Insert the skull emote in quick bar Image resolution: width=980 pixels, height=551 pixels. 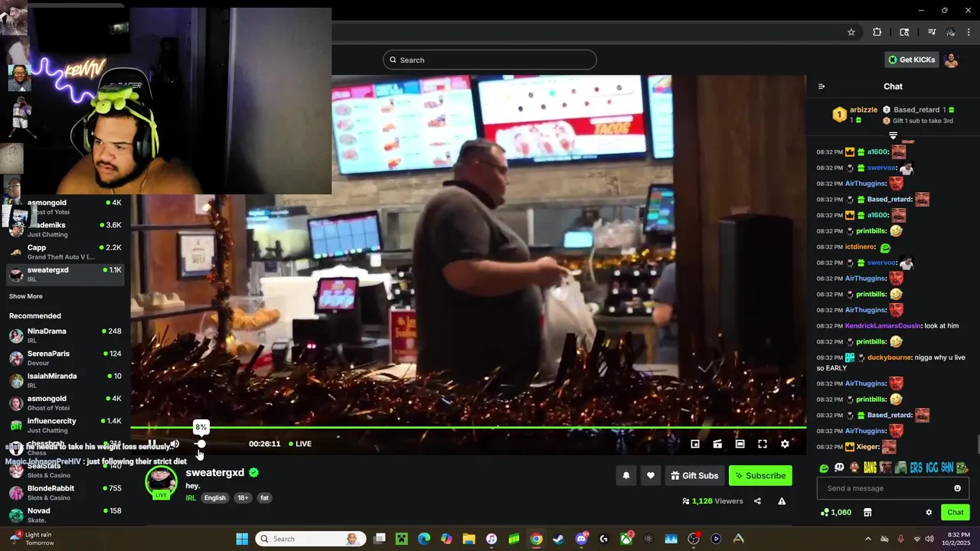(839, 468)
